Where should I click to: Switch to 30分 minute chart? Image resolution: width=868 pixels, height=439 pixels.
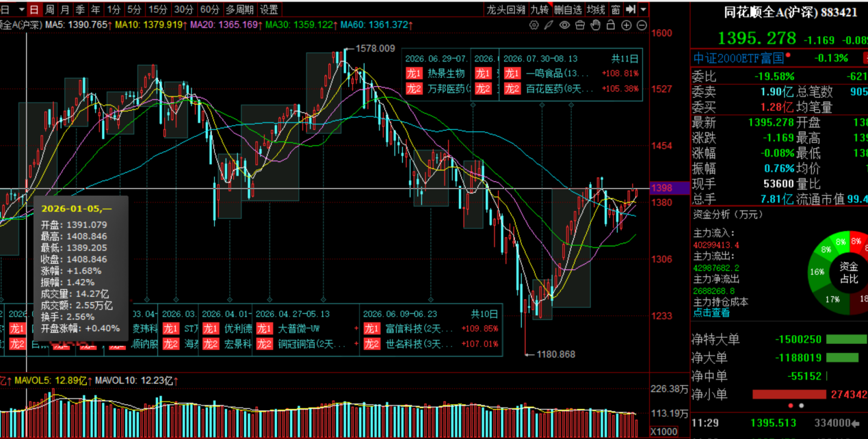click(x=183, y=10)
